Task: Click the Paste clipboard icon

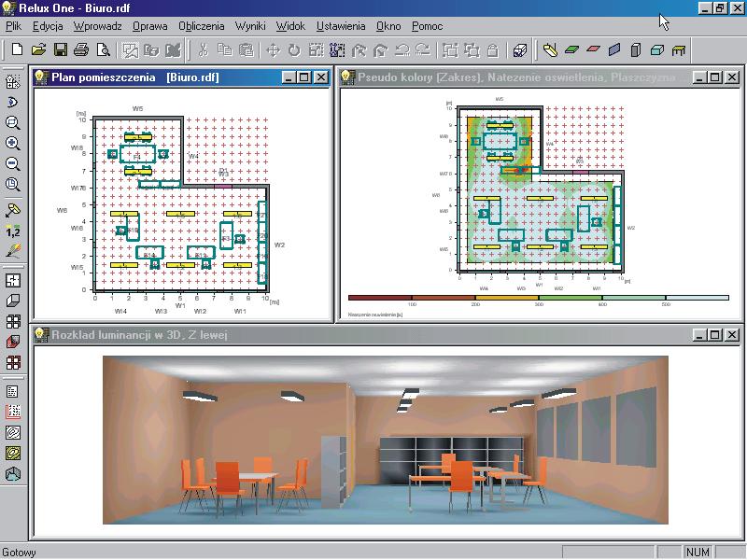Action: [x=246, y=49]
